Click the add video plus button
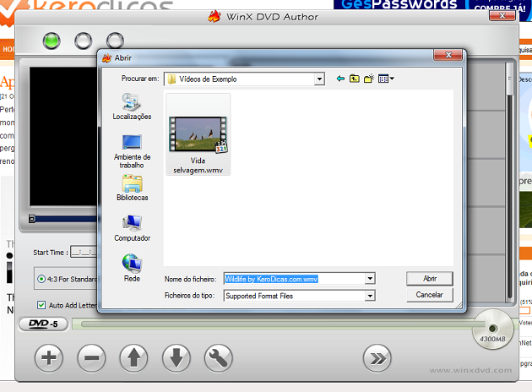 click(x=49, y=357)
